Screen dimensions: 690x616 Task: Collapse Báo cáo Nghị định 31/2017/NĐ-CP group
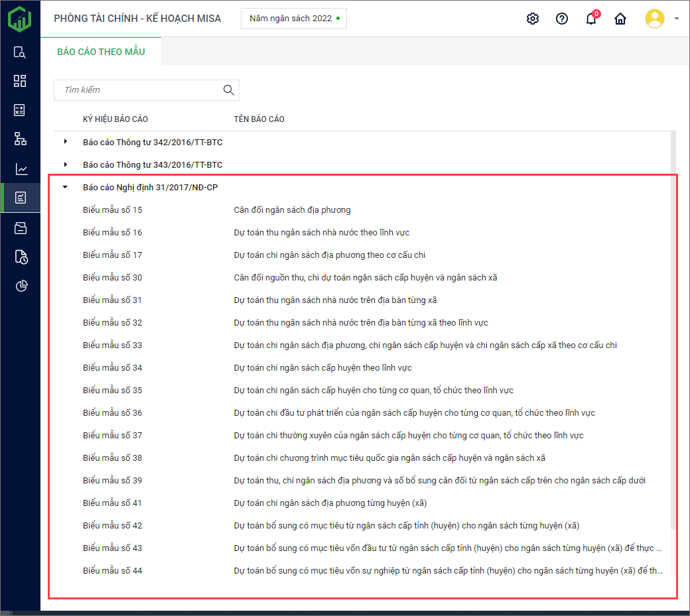(65, 187)
